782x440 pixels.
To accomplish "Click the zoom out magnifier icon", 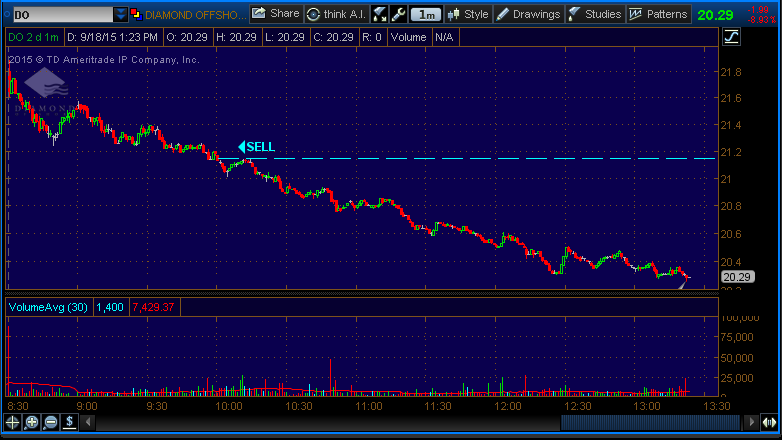I will pos(51,423).
